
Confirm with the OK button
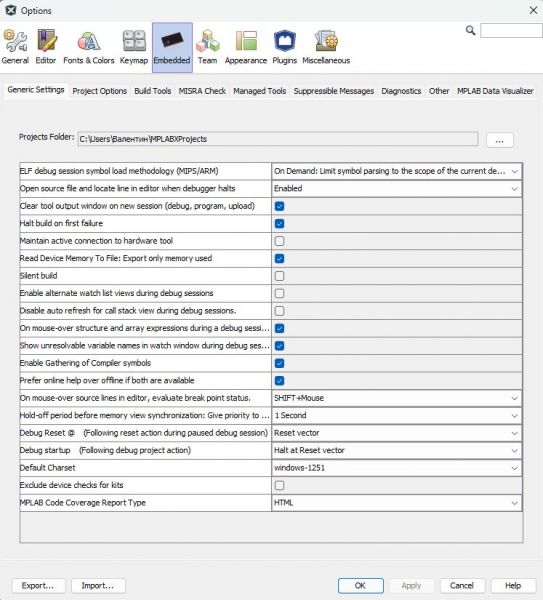[360, 585]
